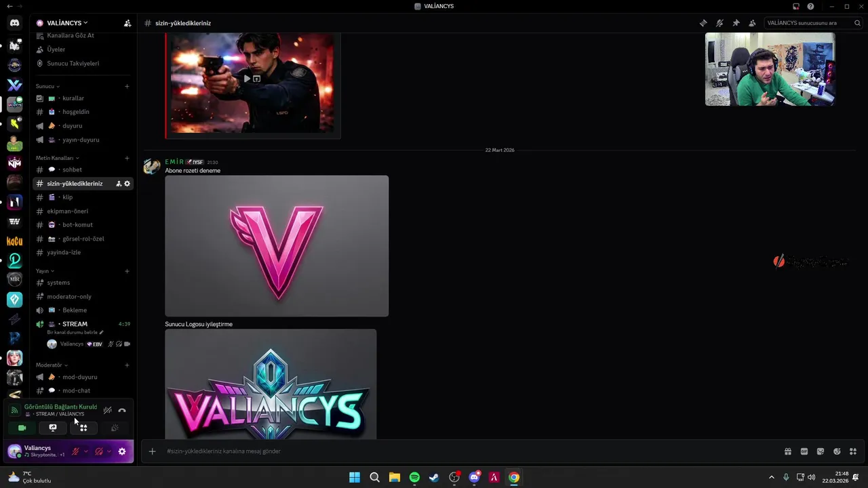868x488 pixels.
Task: Play the police officer video attachment
Action: 247,79
